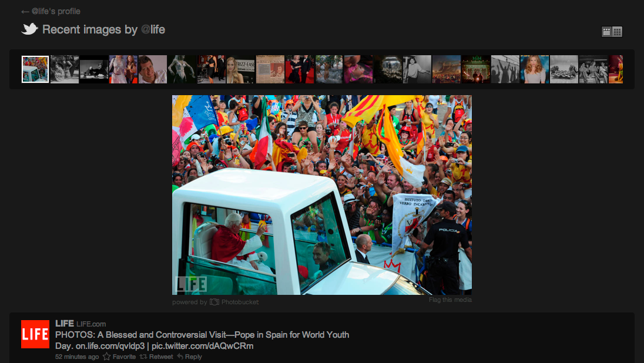This screenshot has width=644, height=363.
Task: Select the highlighted first popemobile thumbnail
Action: (x=35, y=69)
